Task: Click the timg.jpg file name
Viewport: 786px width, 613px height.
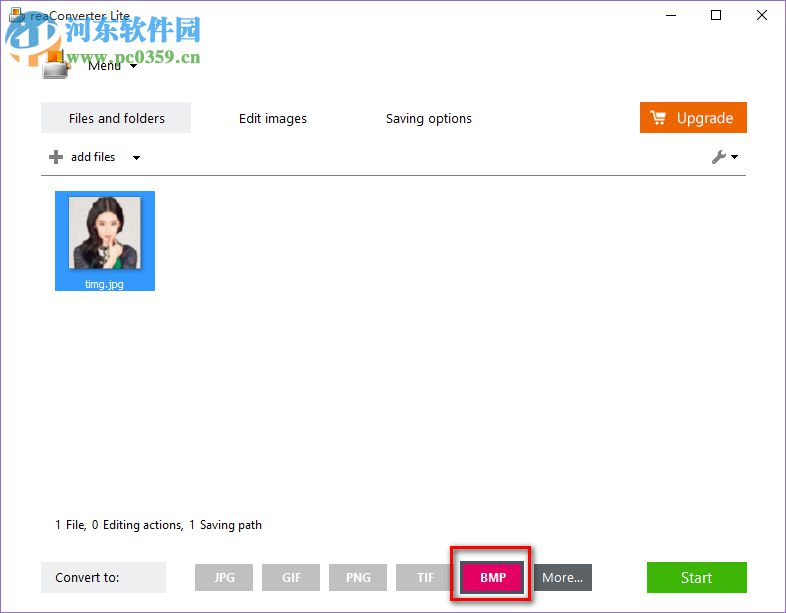Action: (x=104, y=284)
